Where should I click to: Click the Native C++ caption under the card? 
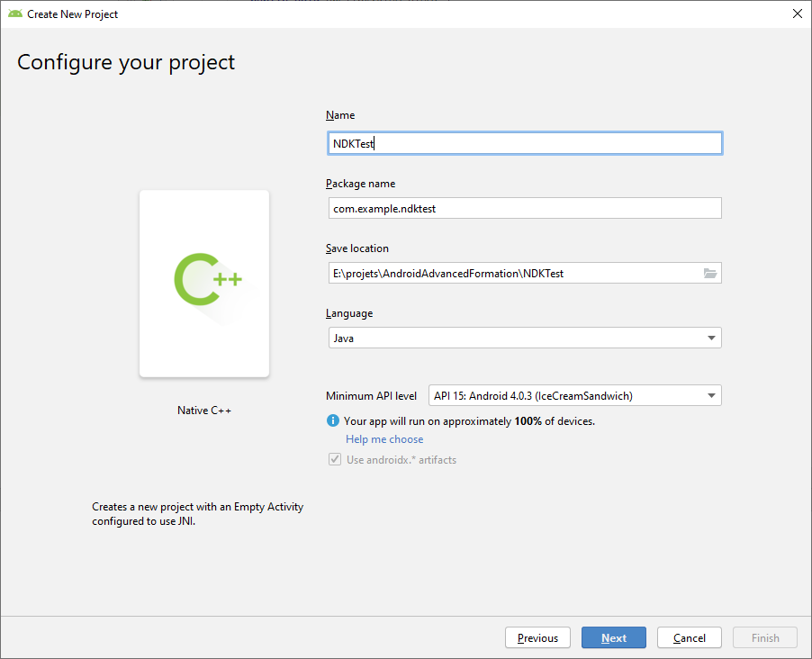click(204, 411)
